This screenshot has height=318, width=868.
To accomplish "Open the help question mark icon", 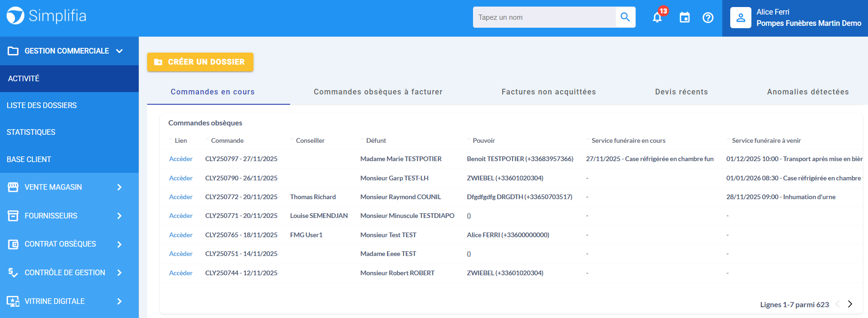I will click(708, 17).
